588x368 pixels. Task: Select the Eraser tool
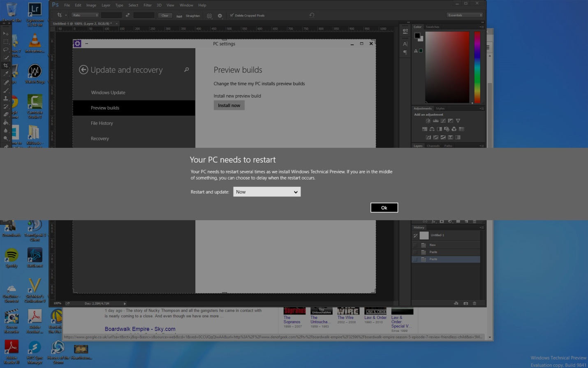[6, 114]
